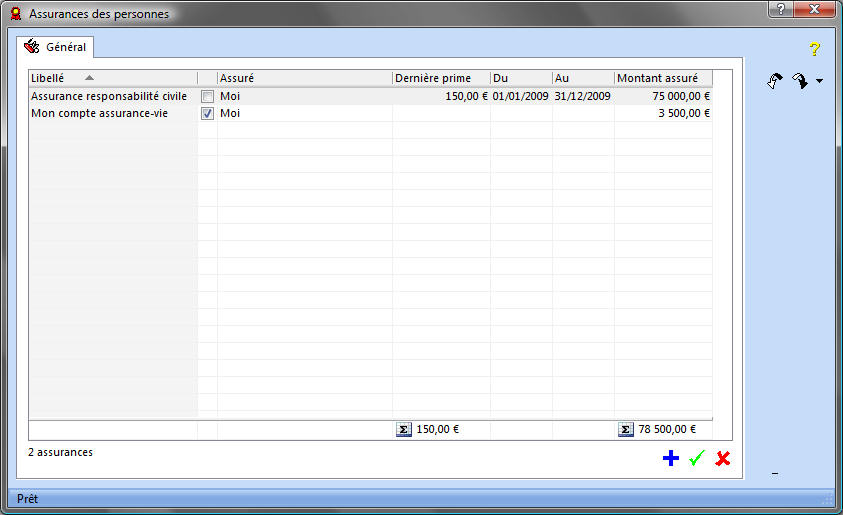Click the green checkmark validate icon
The width and height of the screenshot is (843, 515).
pyautogui.click(x=697, y=458)
